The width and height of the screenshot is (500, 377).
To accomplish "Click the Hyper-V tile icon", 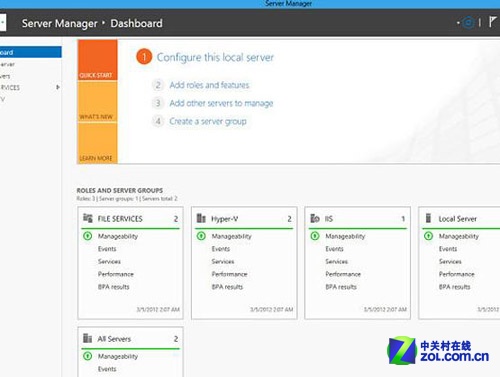I will (x=201, y=218).
